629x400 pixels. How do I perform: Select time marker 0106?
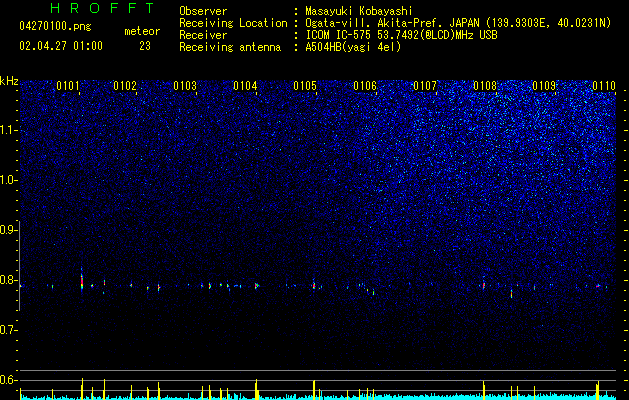click(x=365, y=86)
